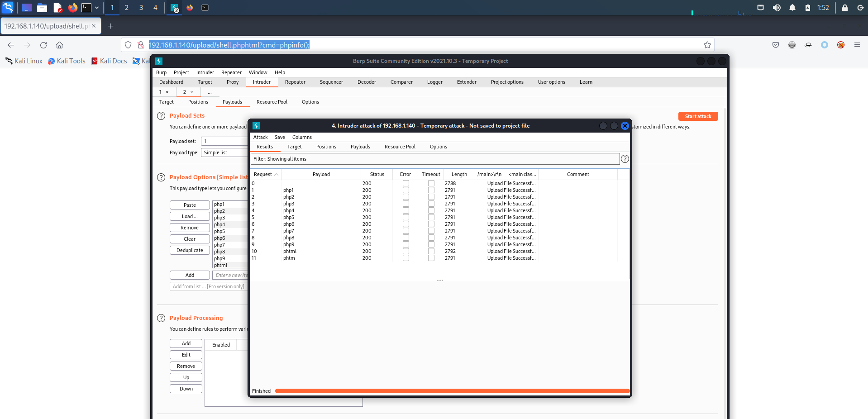868x419 pixels.
Task: Go back using the Firefox back arrow
Action: click(11, 45)
